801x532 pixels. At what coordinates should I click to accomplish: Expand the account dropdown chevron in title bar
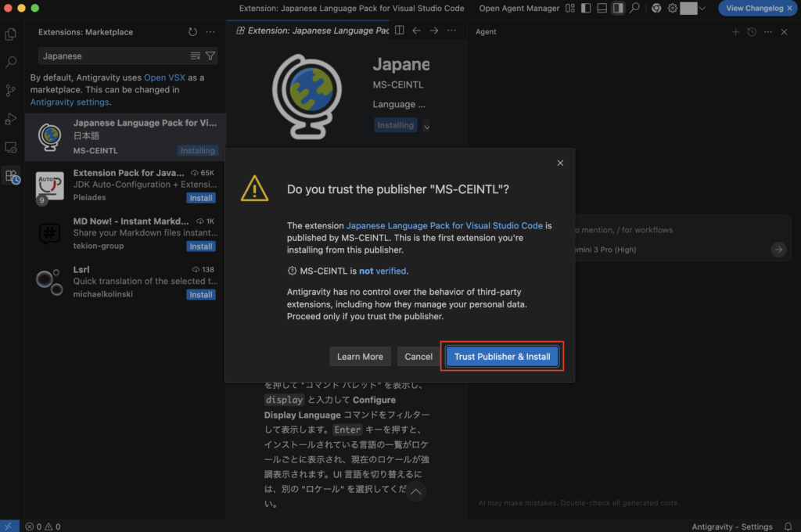click(x=702, y=8)
